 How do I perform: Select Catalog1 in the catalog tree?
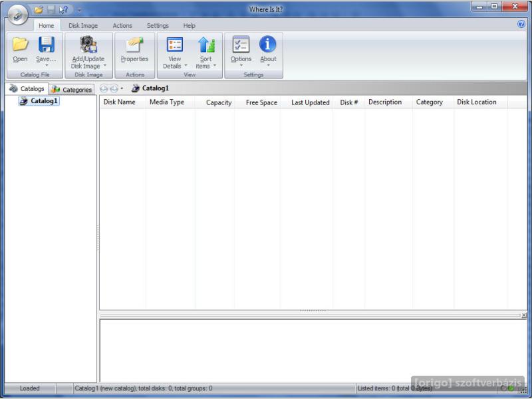pyautogui.click(x=39, y=101)
